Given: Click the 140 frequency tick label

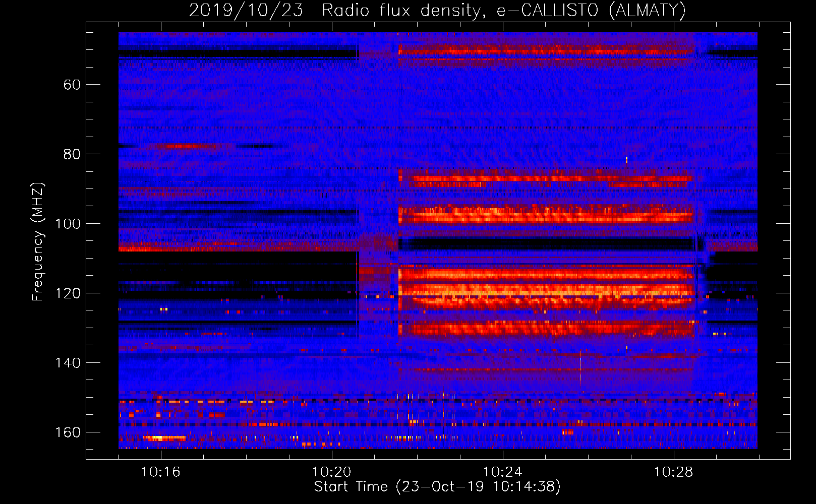Looking at the screenshot, I should pyautogui.click(x=68, y=363).
